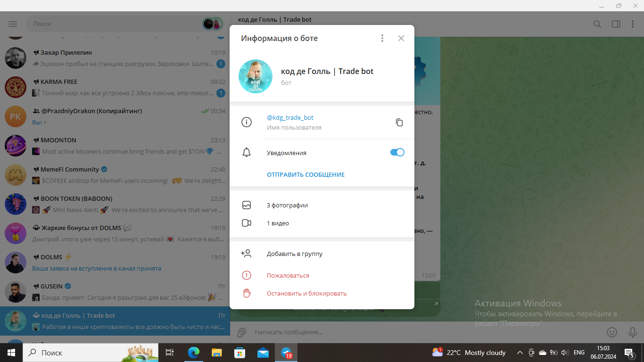644x362 pixels.
Task: Click chat title код де Голль header
Action: [275, 20]
